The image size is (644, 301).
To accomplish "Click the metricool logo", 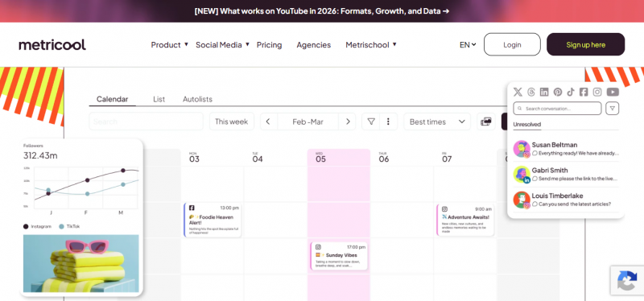I will (52, 44).
